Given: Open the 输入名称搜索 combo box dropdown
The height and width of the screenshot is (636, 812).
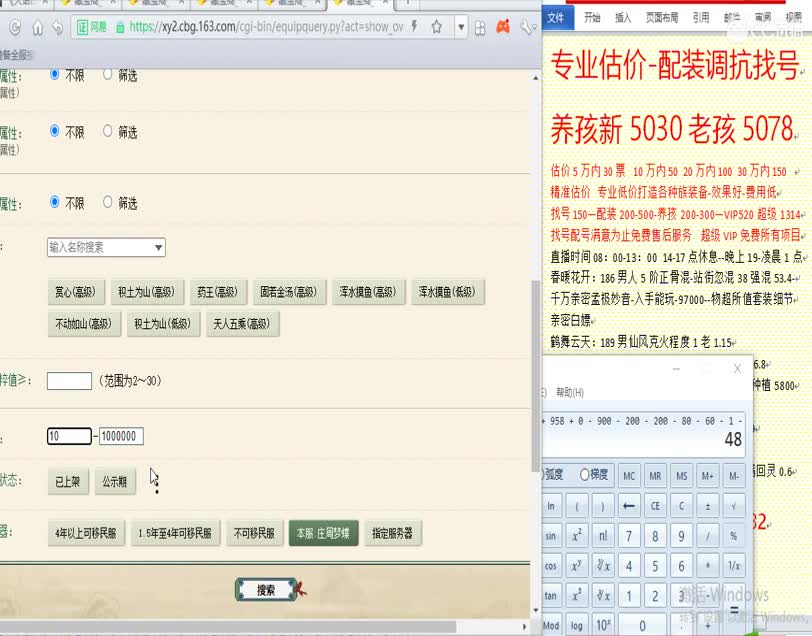Looking at the screenshot, I should tap(158, 248).
